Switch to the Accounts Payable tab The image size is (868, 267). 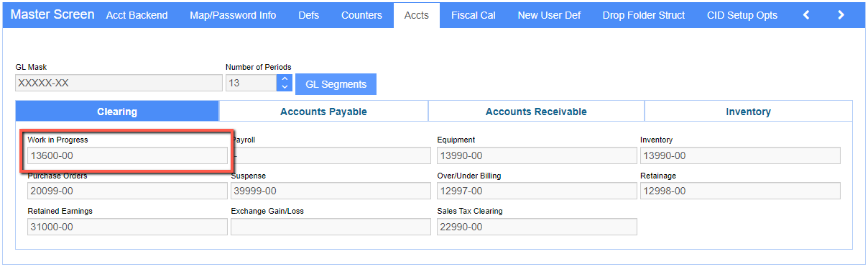tap(323, 112)
